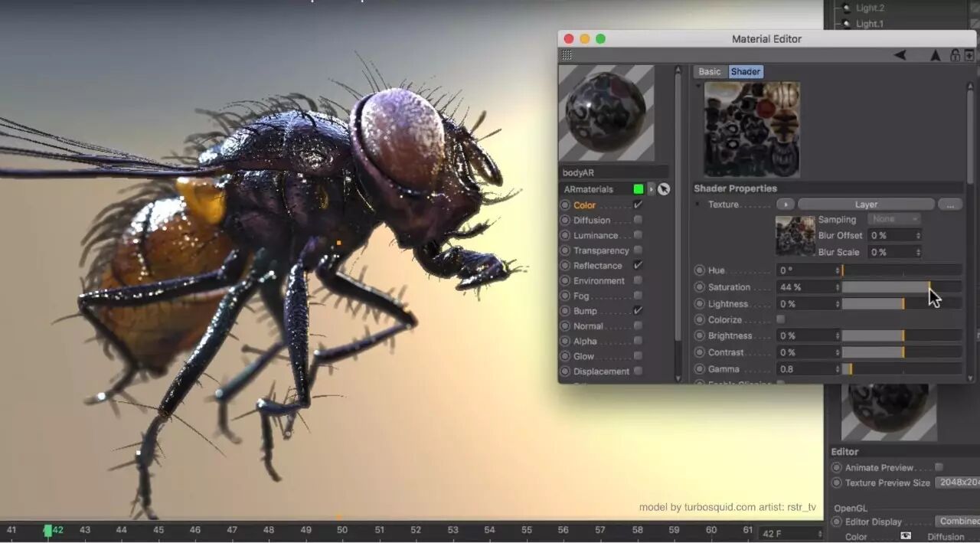Switch to the Basic tab
The width and height of the screenshot is (980, 543).
coord(710,72)
